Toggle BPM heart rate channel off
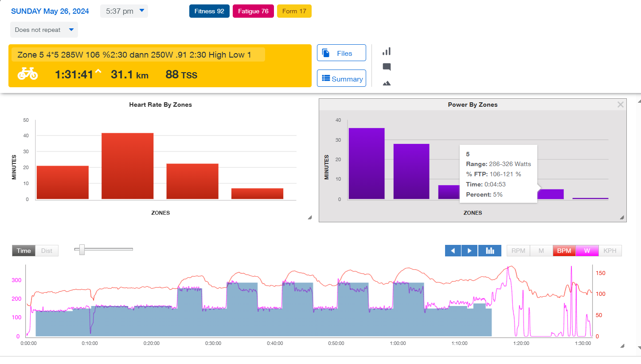Screen dimensions: 641x364 click(x=564, y=251)
